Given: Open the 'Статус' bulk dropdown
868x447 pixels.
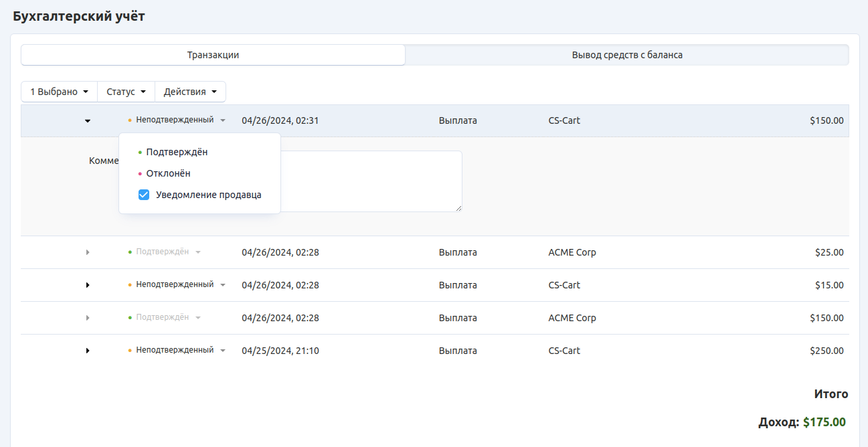Looking at the screenshot, I should (x=126, y=92).
